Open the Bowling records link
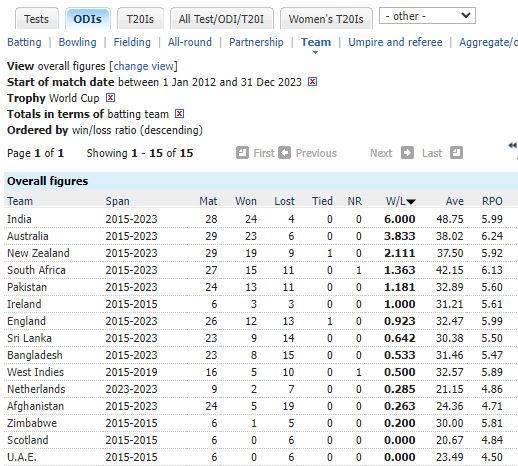 77,42
